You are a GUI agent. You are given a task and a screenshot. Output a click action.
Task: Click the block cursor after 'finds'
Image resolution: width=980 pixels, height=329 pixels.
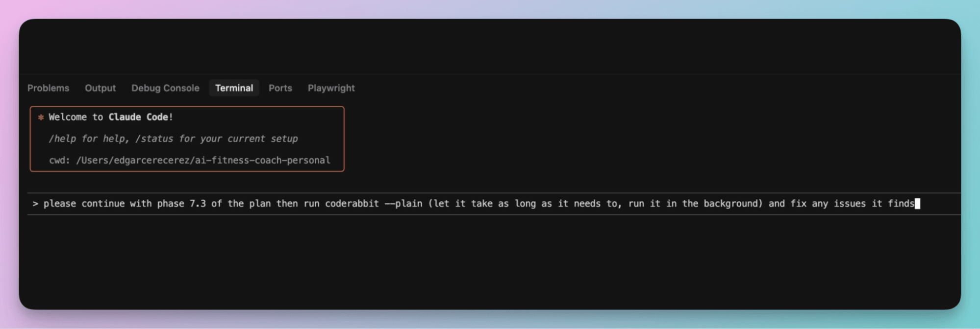tap(917, 204)
